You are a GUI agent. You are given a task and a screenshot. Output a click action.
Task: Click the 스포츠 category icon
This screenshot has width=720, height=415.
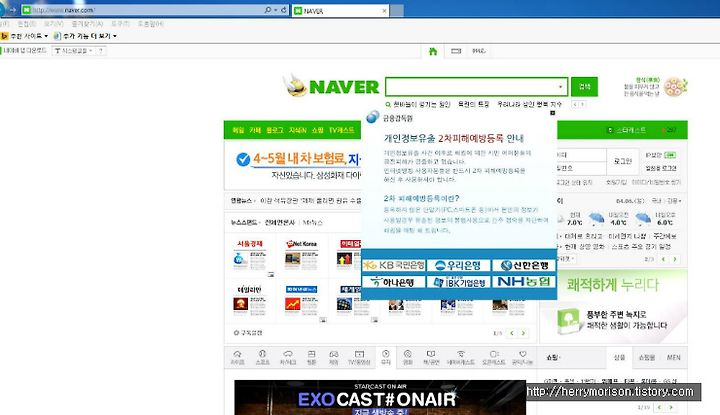pos(262,357)
